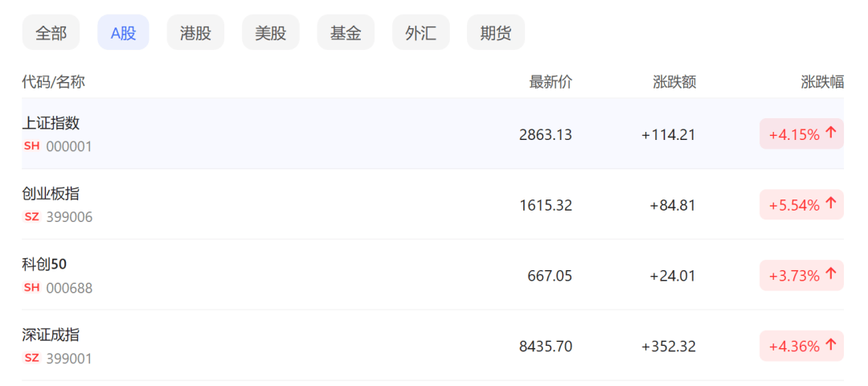
Task: Select the 全部 tab
Action: pos(51,33)
